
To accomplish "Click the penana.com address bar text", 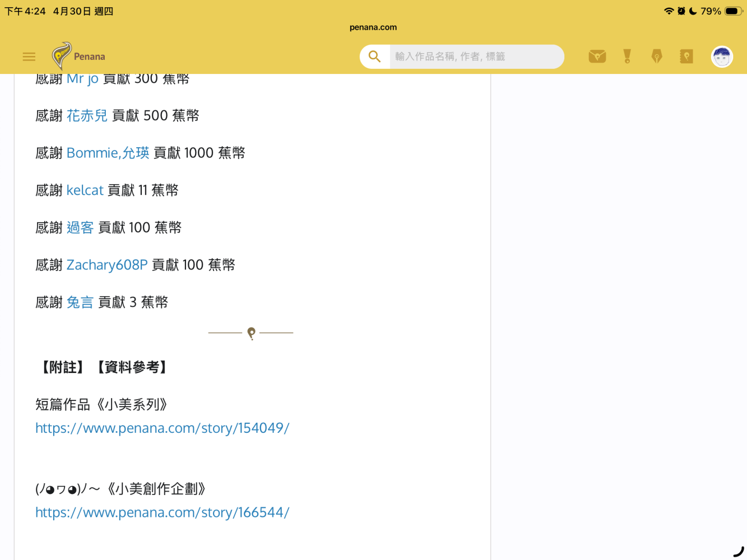I will tap(373, 27).
